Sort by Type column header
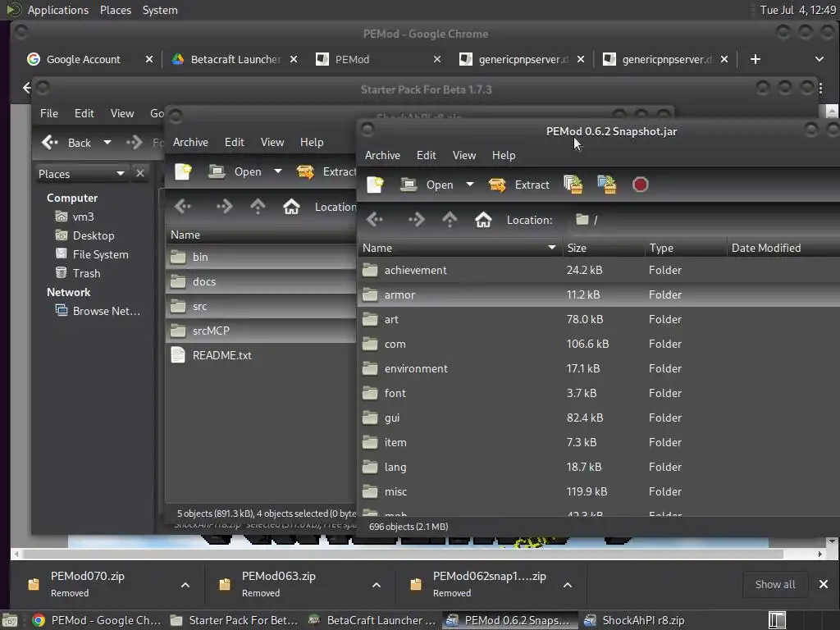The height and width of the screenshot is (630, 840). point(687,248)
